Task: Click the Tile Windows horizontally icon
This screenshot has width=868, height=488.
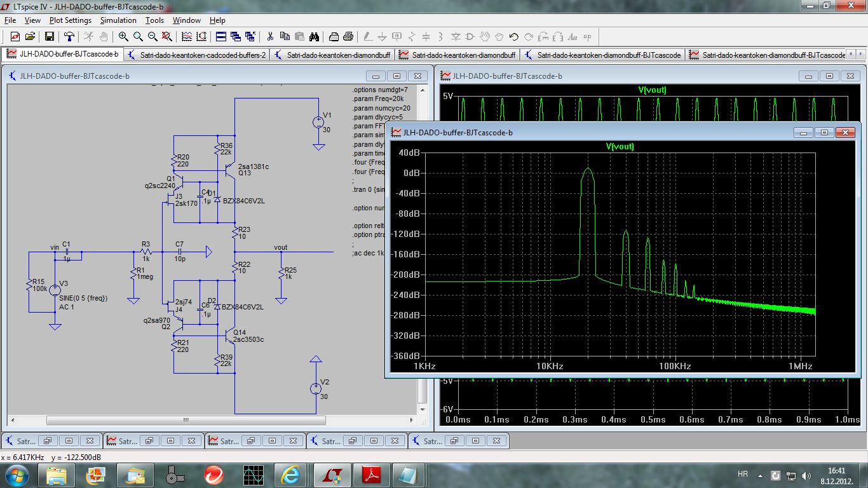Action: pyautogui.click(x=220, y=37)
